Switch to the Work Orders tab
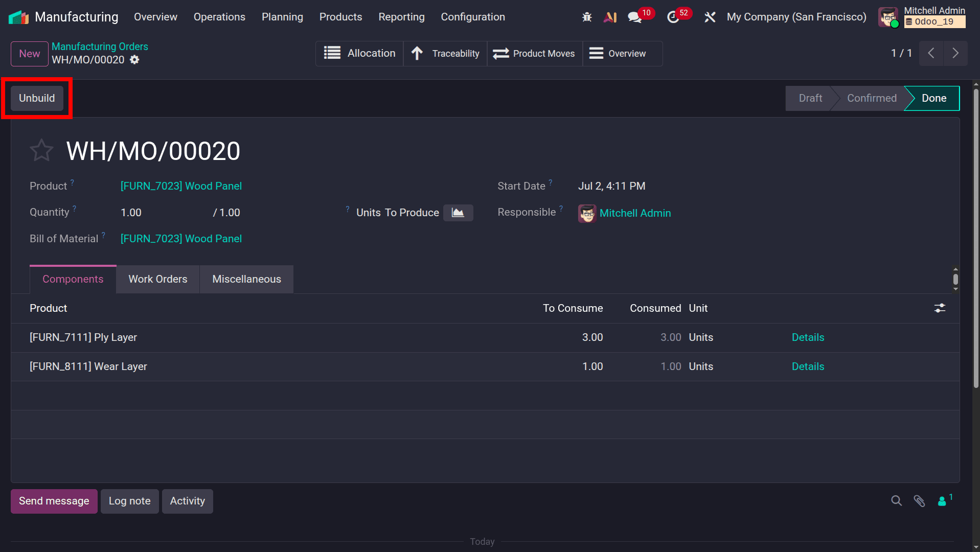 click(158, 279)
